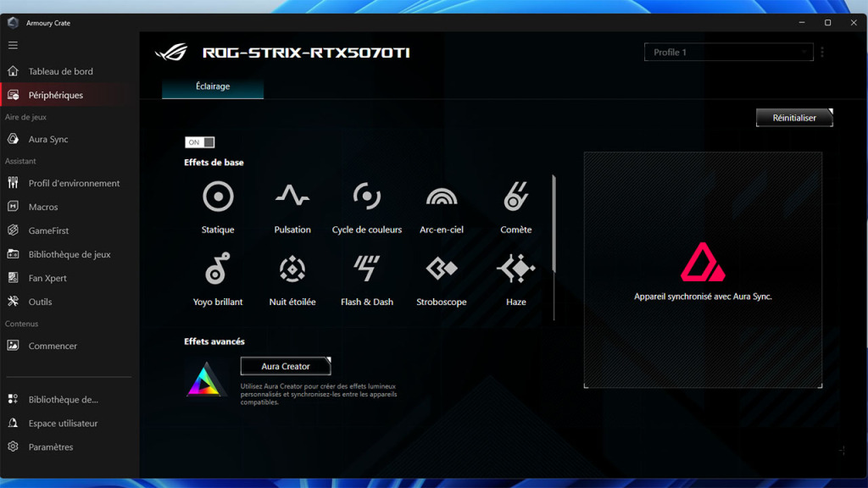Click the Effets avancés heading
The width and height of the screenshot is (868, 488).
click(x=214, y=342)
